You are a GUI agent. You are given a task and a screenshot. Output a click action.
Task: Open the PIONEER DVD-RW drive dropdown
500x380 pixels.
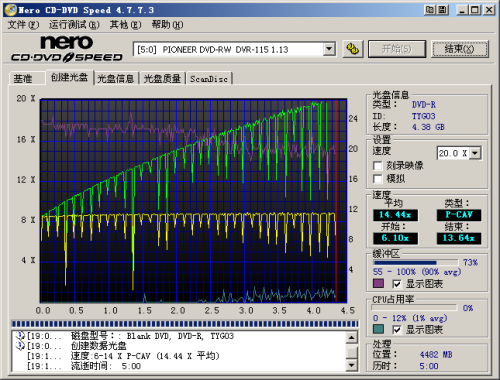coord(329,49)
